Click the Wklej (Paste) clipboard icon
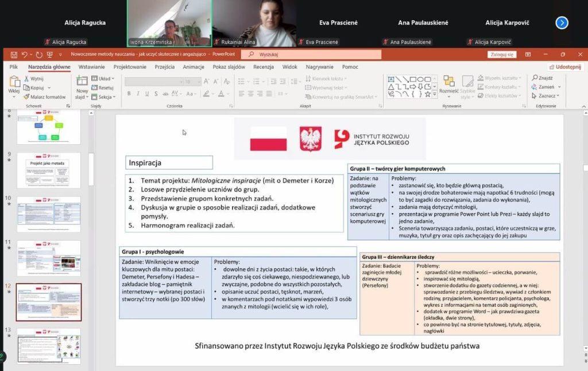588x371 pixels. pos(14,82)
